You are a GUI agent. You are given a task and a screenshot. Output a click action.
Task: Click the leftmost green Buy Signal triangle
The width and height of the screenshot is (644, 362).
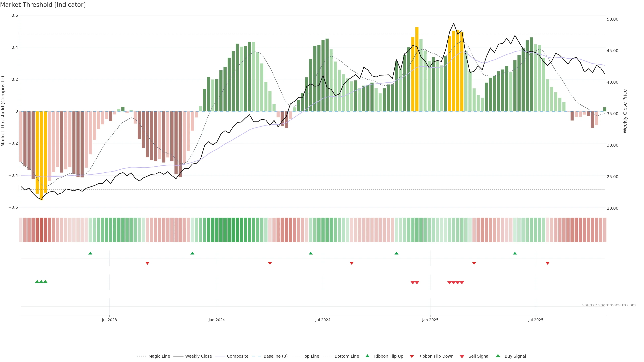[37, 282]
